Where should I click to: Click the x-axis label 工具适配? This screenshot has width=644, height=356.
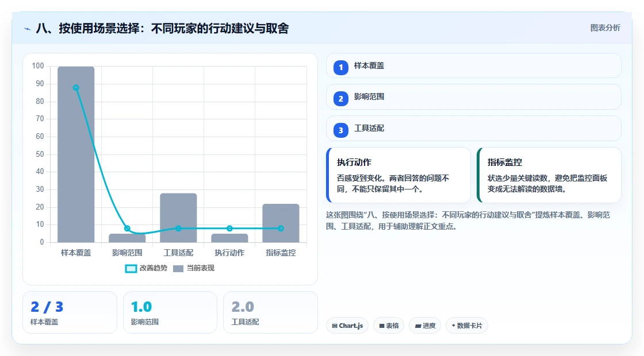click(x=178, y=253)
